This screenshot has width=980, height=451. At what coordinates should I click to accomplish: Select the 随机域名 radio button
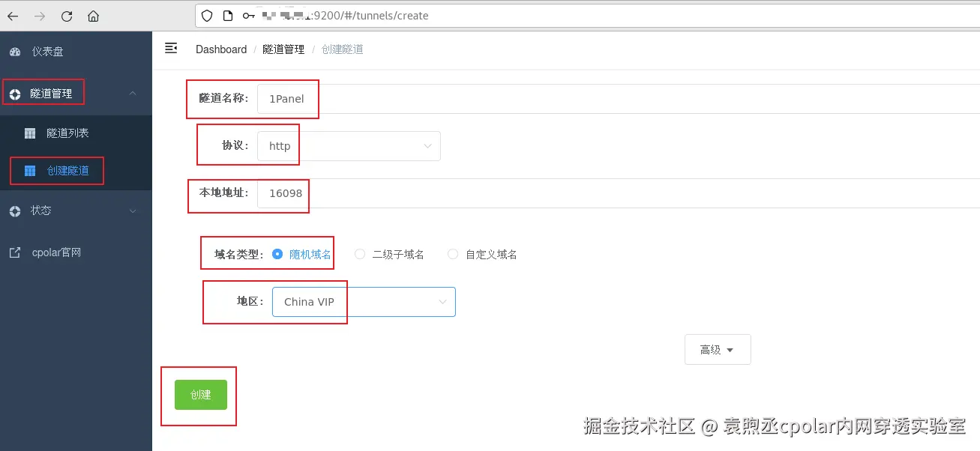277,254
